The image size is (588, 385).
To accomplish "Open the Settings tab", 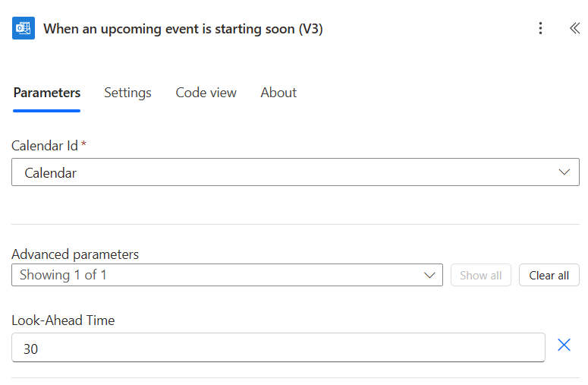I will [x=127, y=93].
